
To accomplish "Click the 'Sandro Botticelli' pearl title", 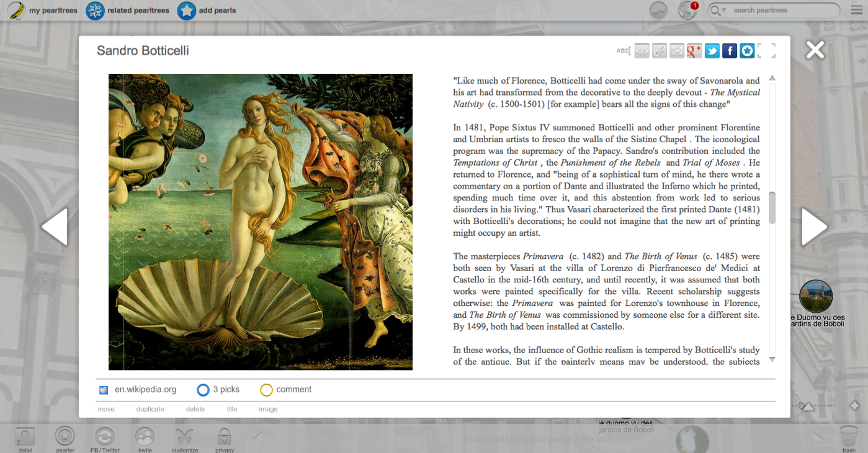I will (143, 51).
